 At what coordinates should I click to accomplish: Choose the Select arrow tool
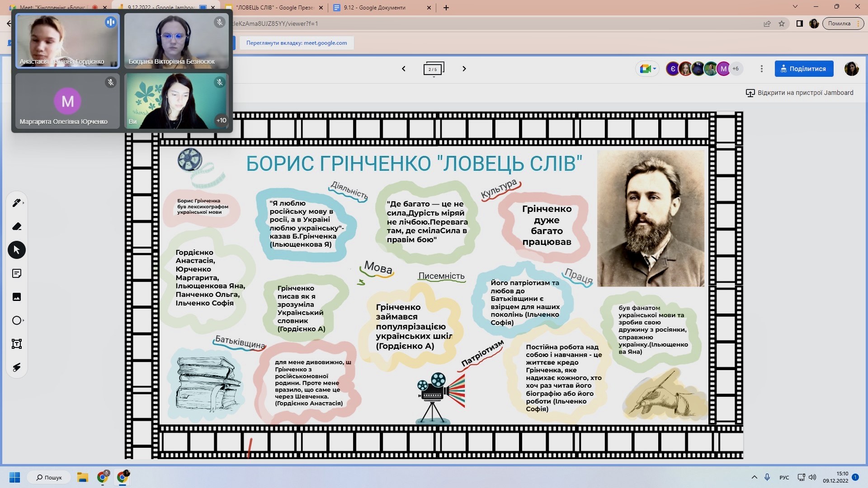[x=17, y=250]
